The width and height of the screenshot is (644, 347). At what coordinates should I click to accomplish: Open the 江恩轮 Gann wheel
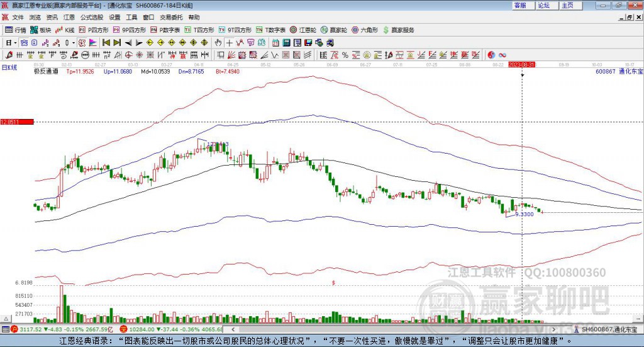pyautogui.click(x=303, y=30)
